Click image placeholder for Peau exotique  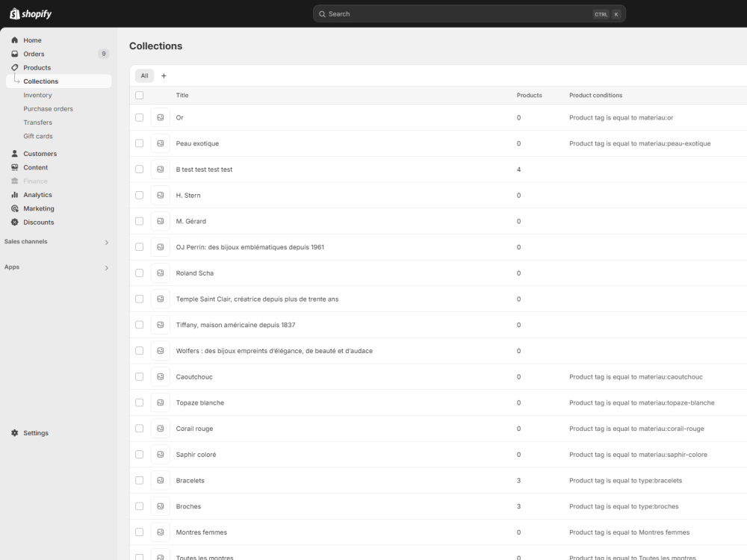pyautogui.click(x=161, y=143)
